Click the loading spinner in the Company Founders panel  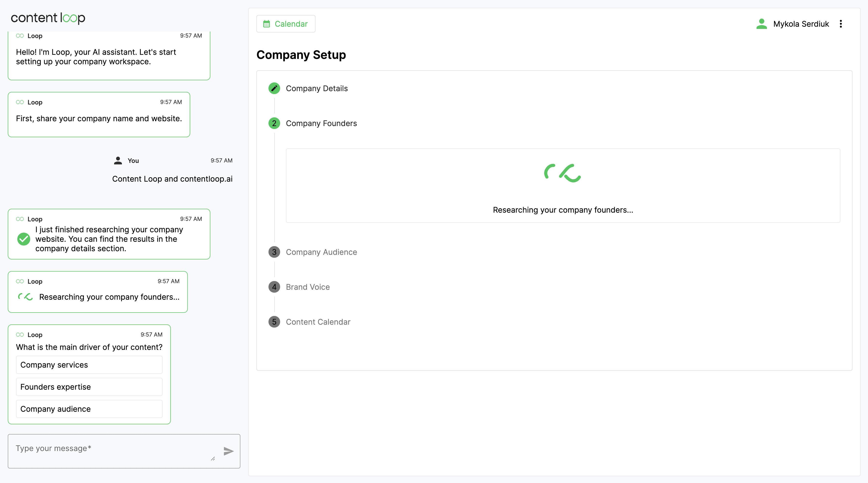click(563, 173)
